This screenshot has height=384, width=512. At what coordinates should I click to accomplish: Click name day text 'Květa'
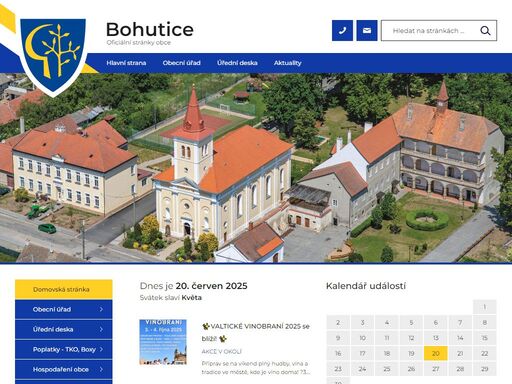click(192, 297)
